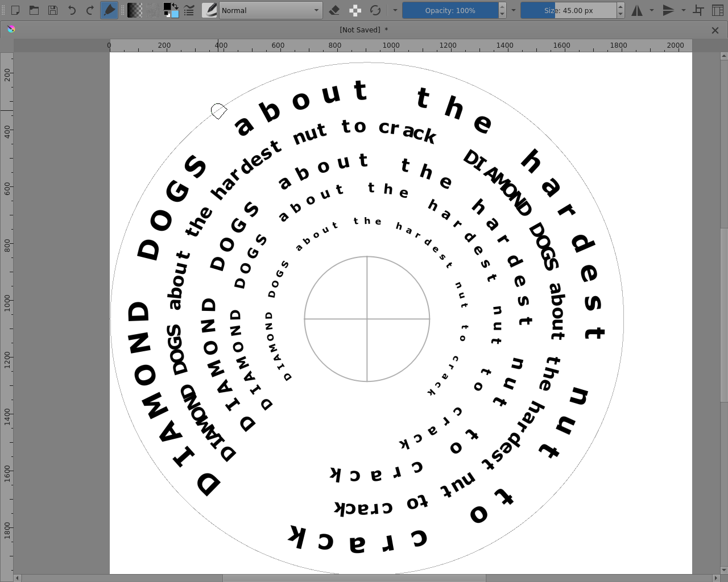Open the gradient chooser
This screenshot has width=728, height=582.
coord(135,10)
